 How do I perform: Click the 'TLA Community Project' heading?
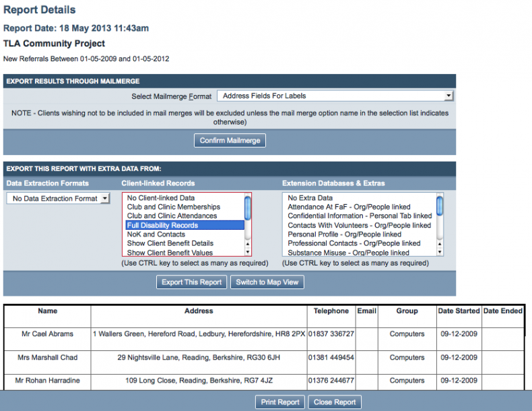pyautogui.click(x=54, y=43)
